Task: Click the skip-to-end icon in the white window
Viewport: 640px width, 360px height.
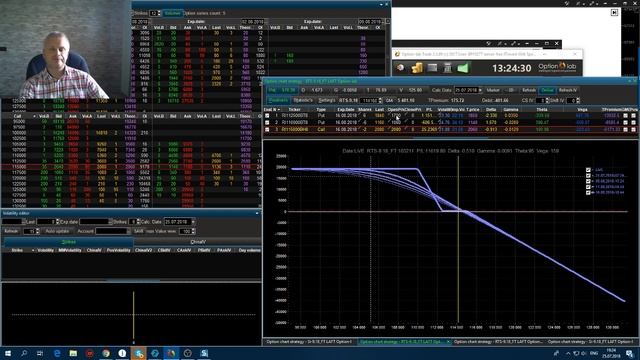Action: [614, 13]
